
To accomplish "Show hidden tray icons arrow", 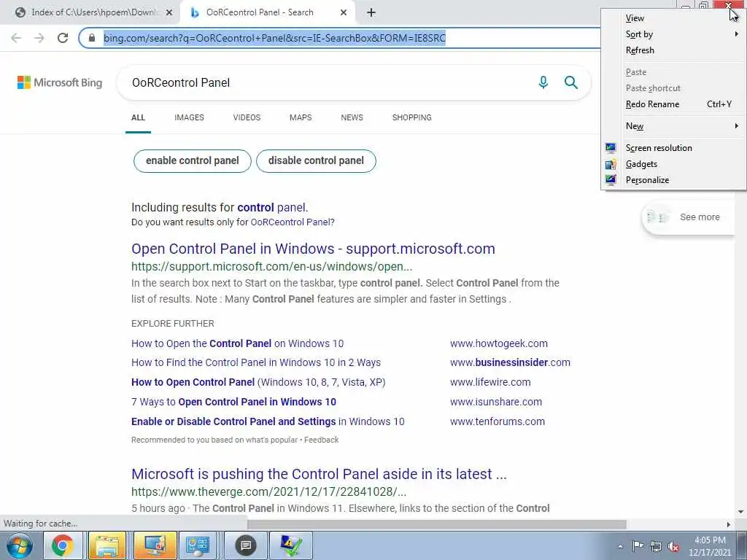I will (620, 546).
